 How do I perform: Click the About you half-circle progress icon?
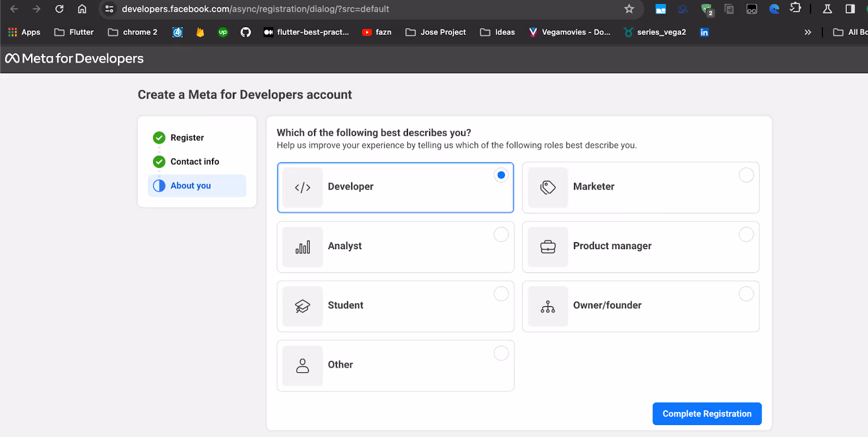(x=159, y=186)
